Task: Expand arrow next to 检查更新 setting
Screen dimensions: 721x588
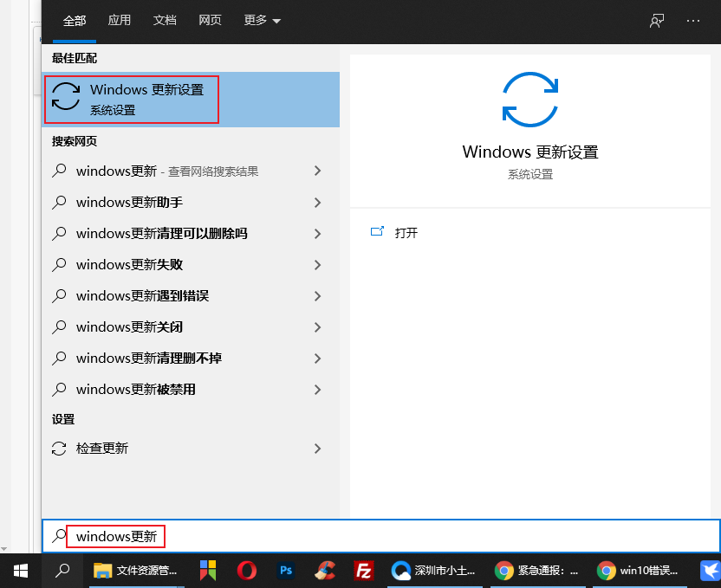Action: coord(317,449)
